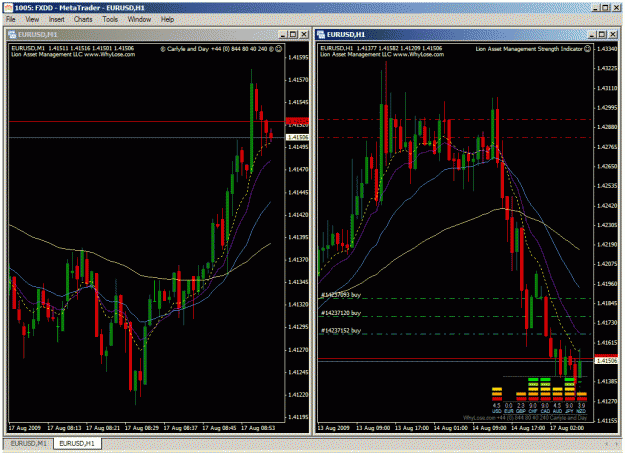
Task: Open the Help menu
Action: tap(167, 19)
